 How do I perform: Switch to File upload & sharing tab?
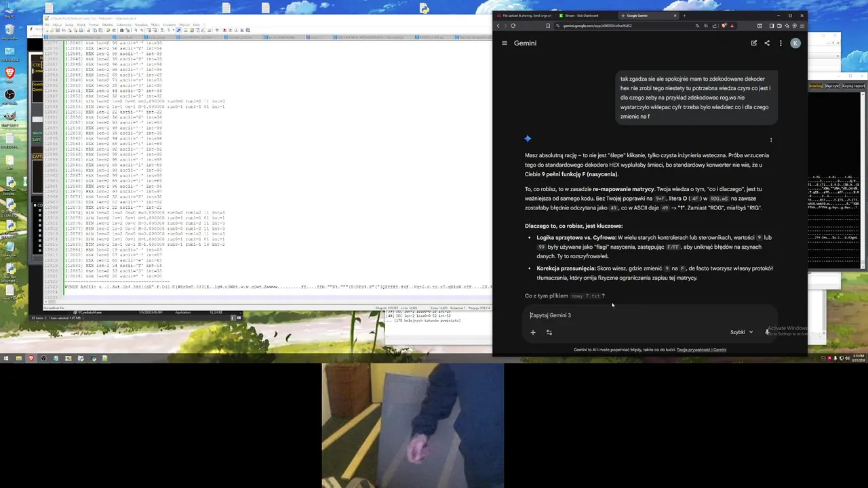[x=524, y=16]
